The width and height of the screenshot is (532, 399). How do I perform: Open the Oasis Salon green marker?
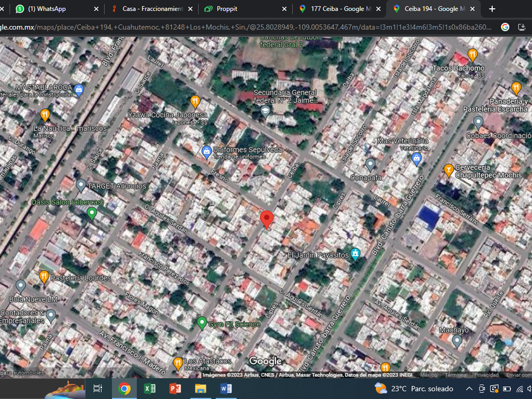(92, 213)
